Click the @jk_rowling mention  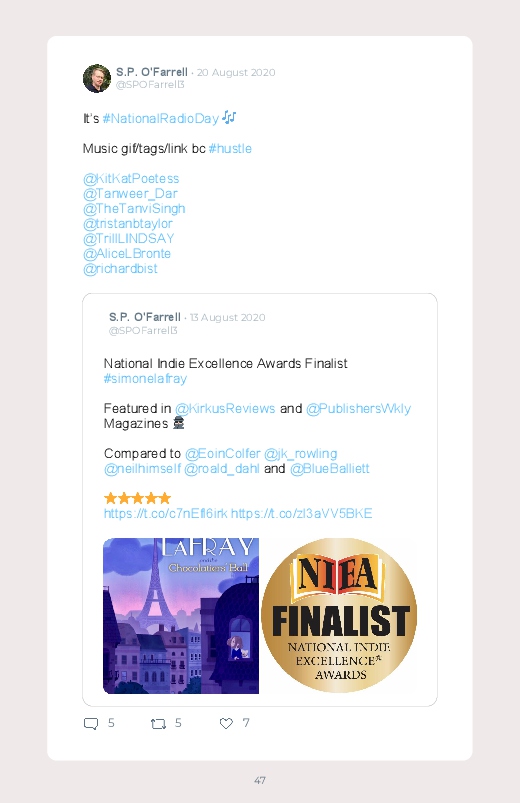(x=300, y=454)
